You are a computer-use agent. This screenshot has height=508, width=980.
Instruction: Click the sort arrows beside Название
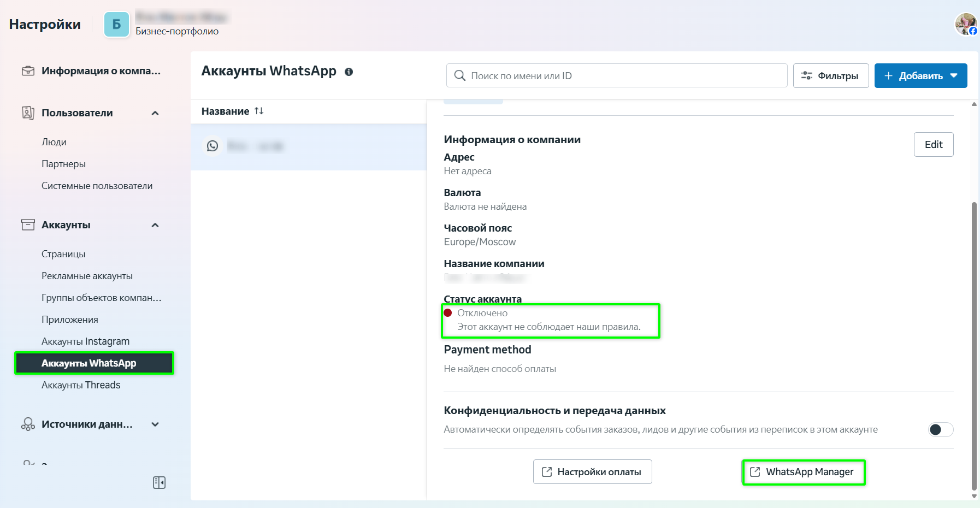pyautogui.click(x=259, y=111)
